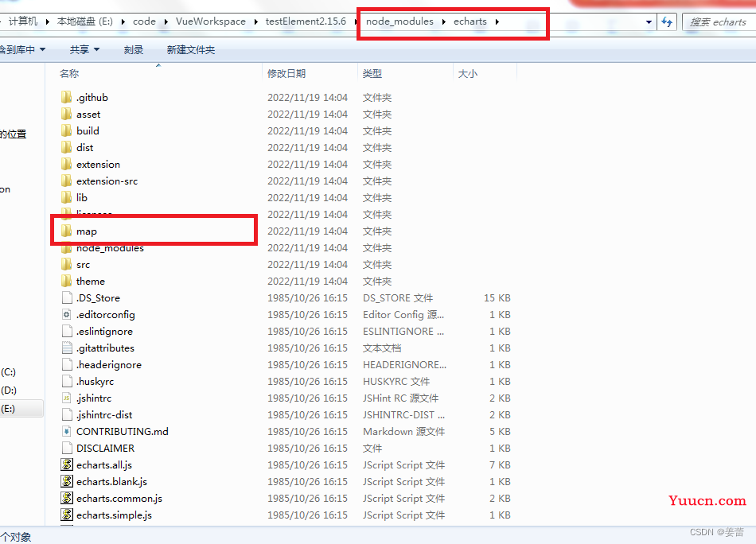The width and height of the screenshot is (756, 544).
Task: Select the build folder icon
Action: [x=67, y=130]
